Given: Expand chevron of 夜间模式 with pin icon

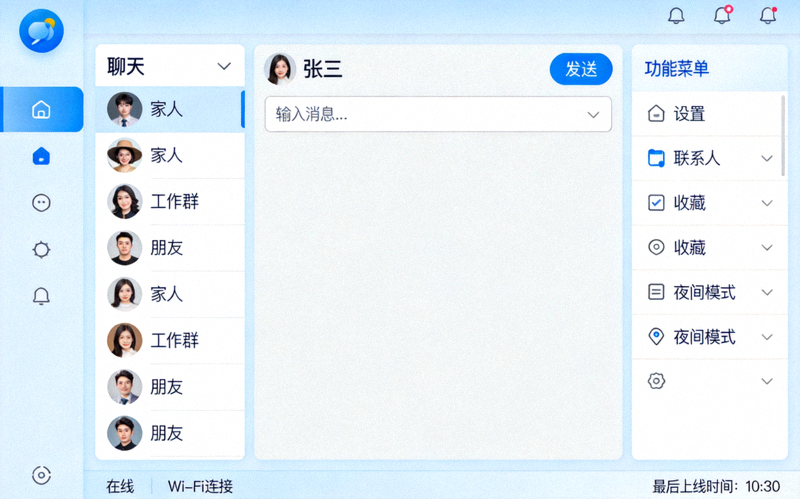Looking at the screenshot, I should tap(767, 337).
